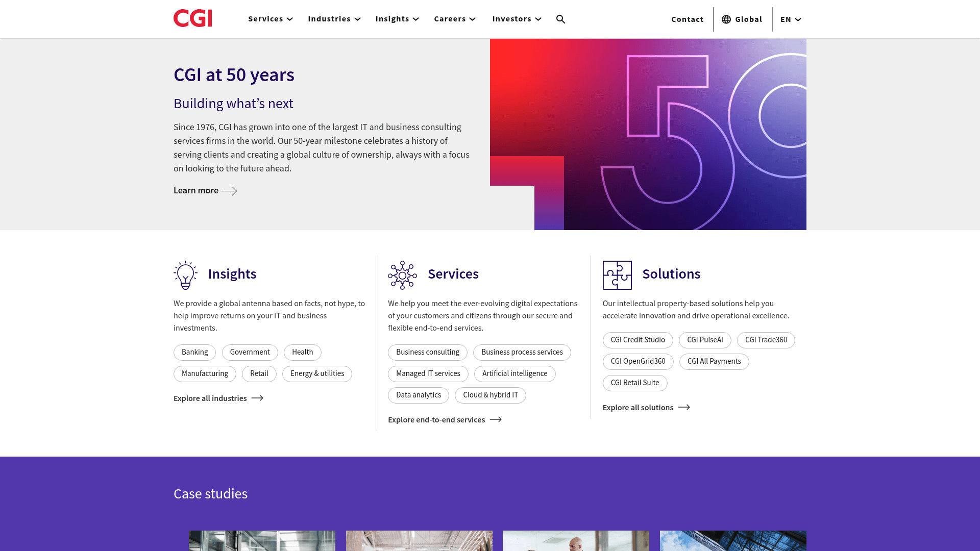The image size is (980, 551).
Task: Open the EN language selector
Action: point(790,19)
